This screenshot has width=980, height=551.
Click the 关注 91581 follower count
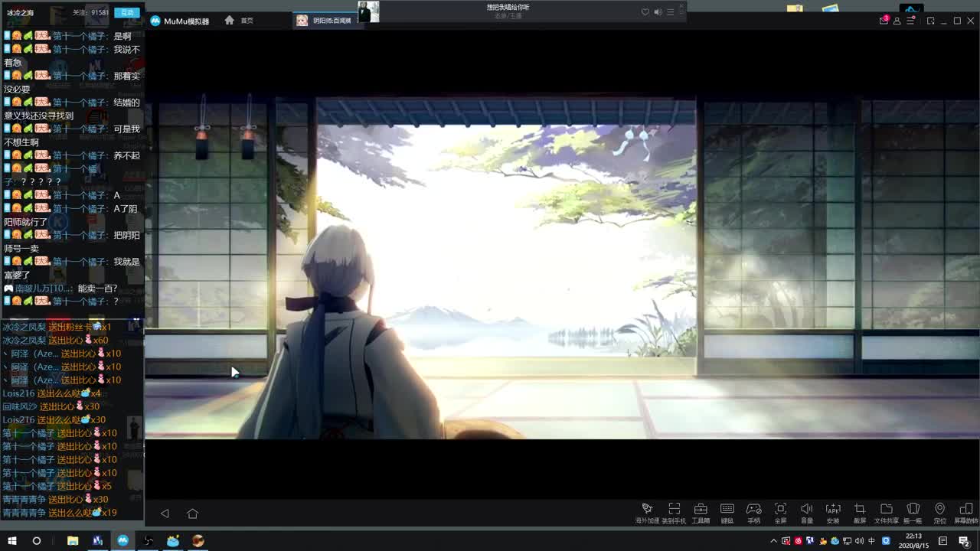click(91, 13)
